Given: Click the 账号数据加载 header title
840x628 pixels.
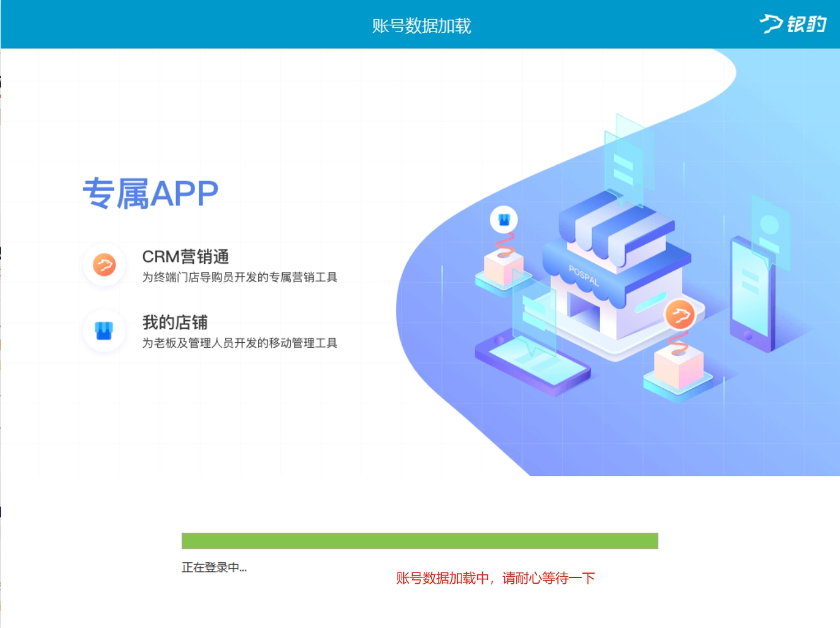Looking at the screenshot, I should click(x=421, y=26).
